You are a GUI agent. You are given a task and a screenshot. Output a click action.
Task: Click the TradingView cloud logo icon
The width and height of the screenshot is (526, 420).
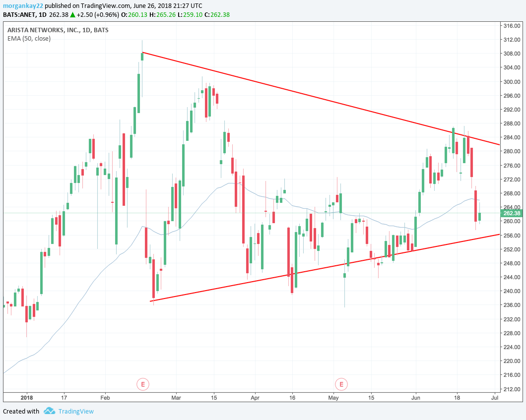[x=49, y=411]
